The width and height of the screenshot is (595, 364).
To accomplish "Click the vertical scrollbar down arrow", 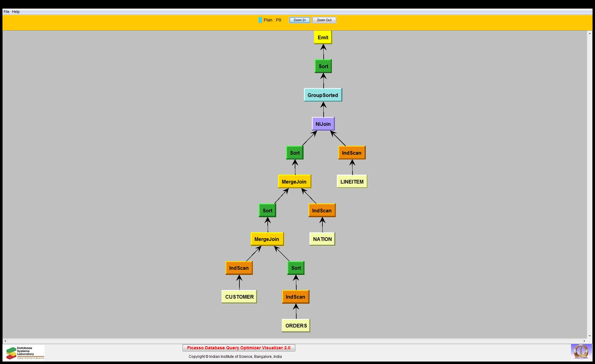I will coord(589,336).
